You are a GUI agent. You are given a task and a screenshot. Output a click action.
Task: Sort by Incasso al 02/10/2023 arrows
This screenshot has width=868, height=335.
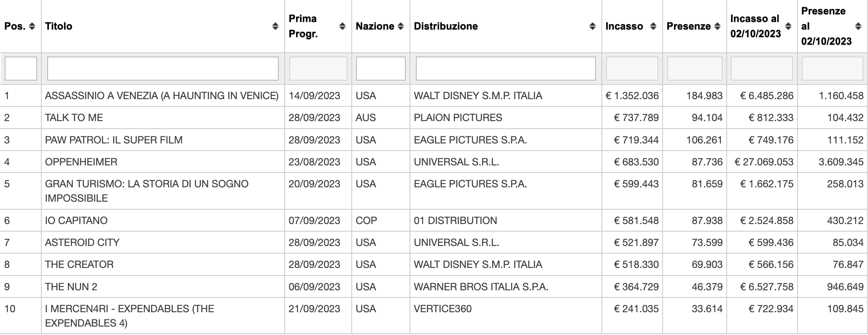click(788, 26)
